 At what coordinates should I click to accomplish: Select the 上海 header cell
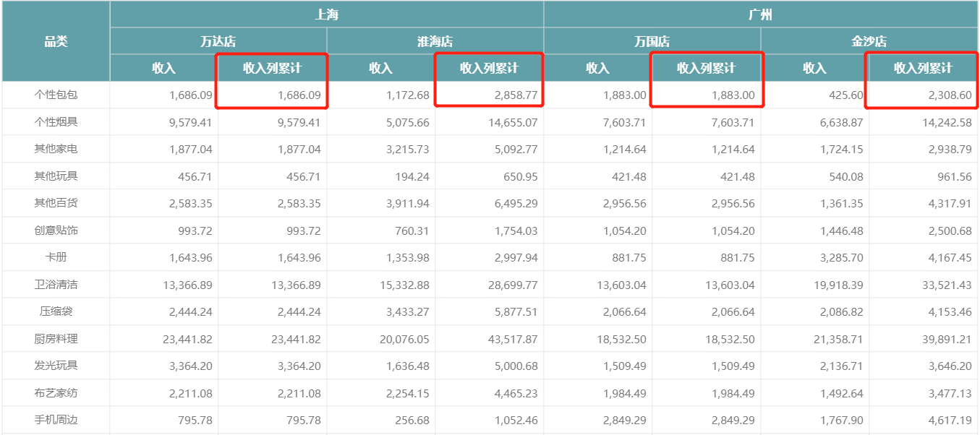(x=327, y=14)
